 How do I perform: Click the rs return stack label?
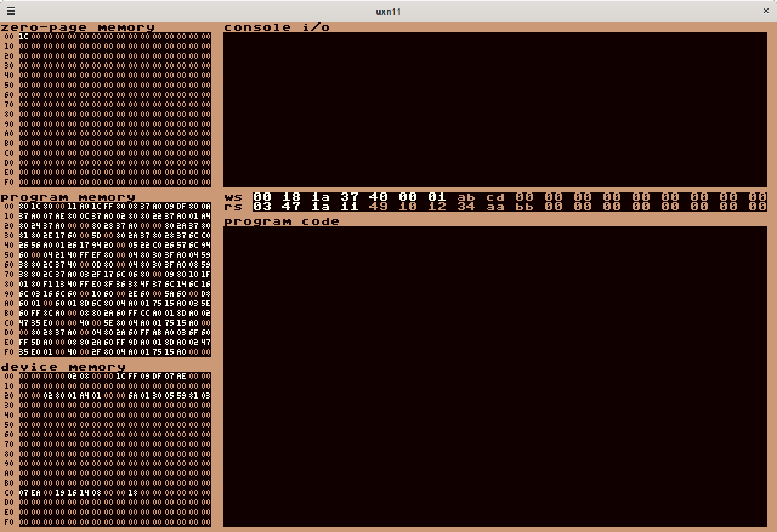coord(233,207)
